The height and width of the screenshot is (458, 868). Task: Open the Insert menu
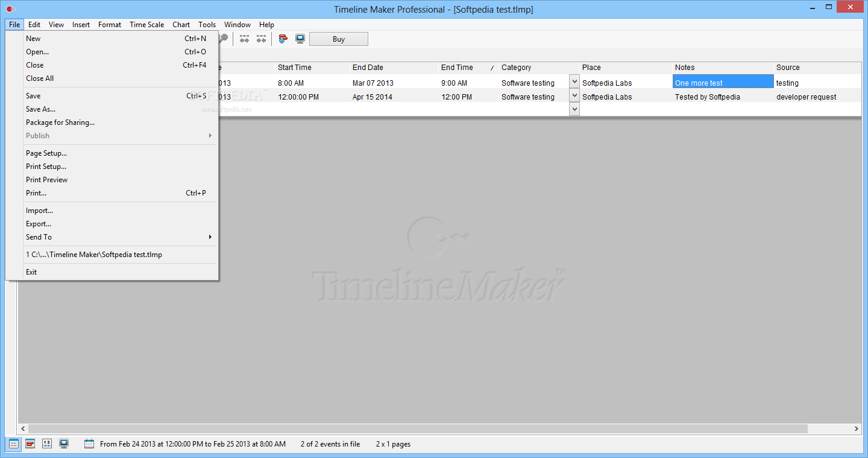coord(81,25)
